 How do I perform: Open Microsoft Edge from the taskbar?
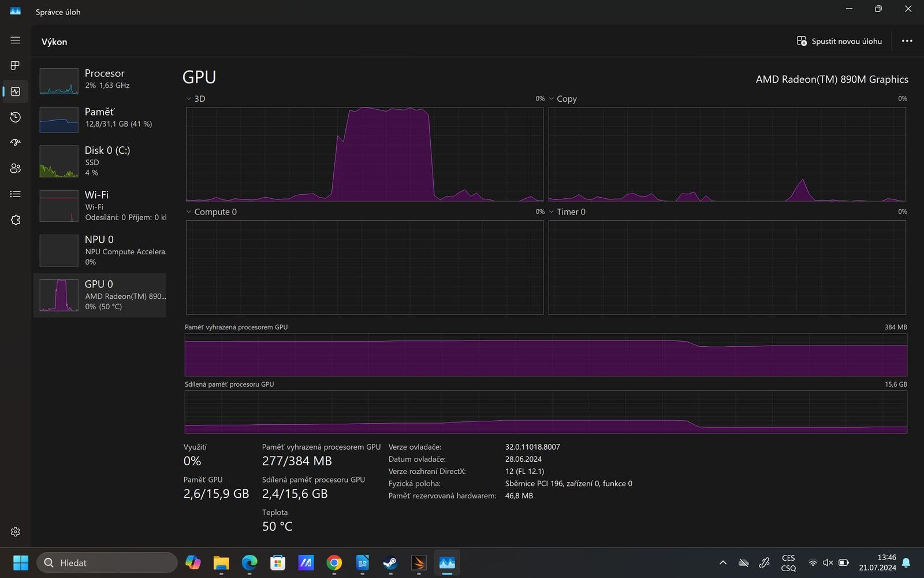249,563
